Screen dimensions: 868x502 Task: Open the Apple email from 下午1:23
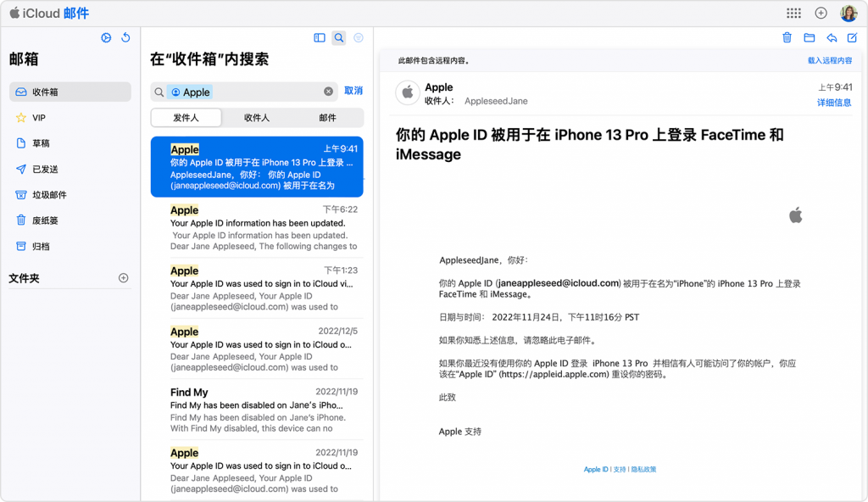click(x=257, y=288)
